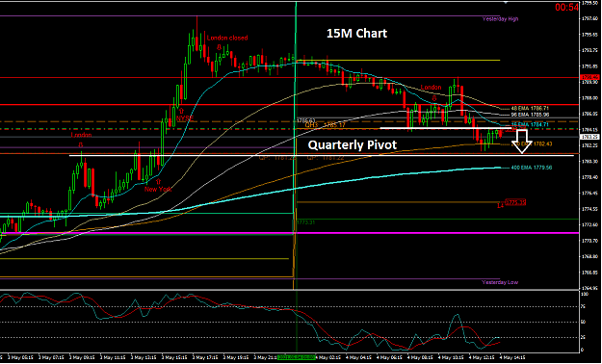602x364 pixels.
Task: Click "3 May 09:15" on the time axis
Action: (x=83, y=357)
